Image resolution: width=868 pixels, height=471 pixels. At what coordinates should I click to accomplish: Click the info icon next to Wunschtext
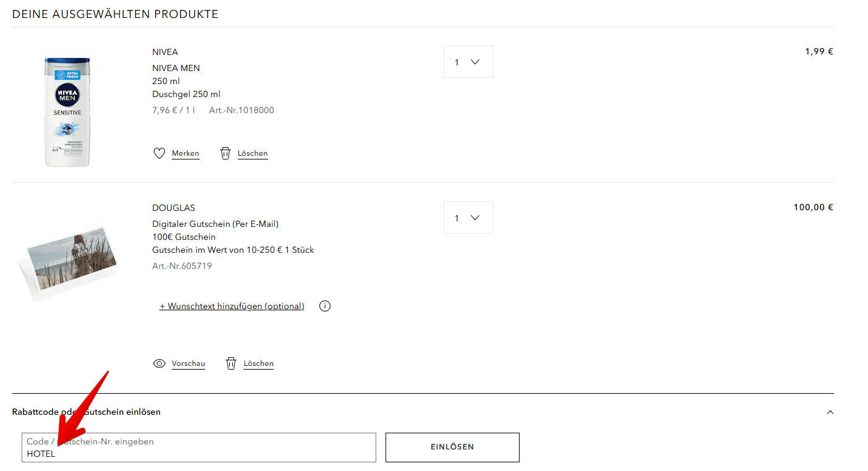(x=325, y=306)
